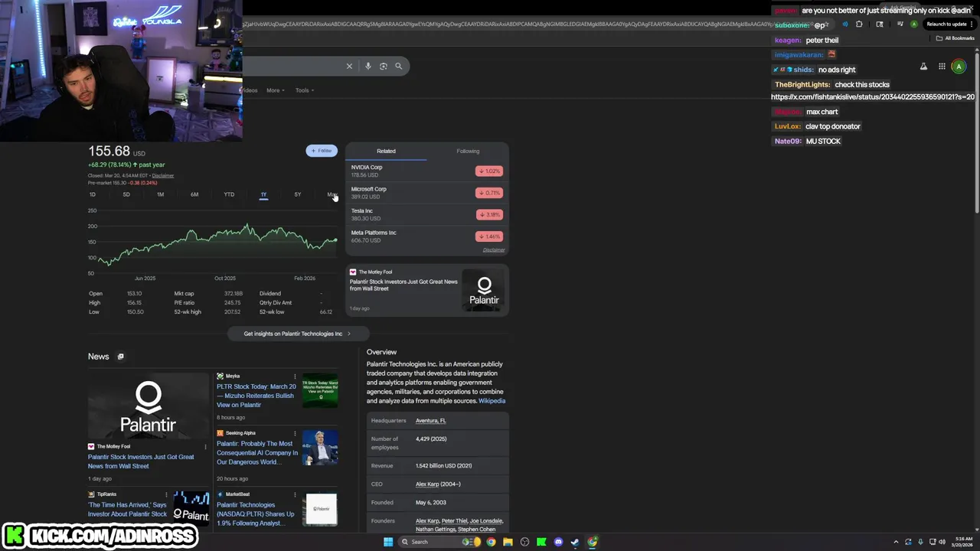Open PLTR Stock Today Mizuho article
Viewport: 980px width, 551px height.
(256, 396)
